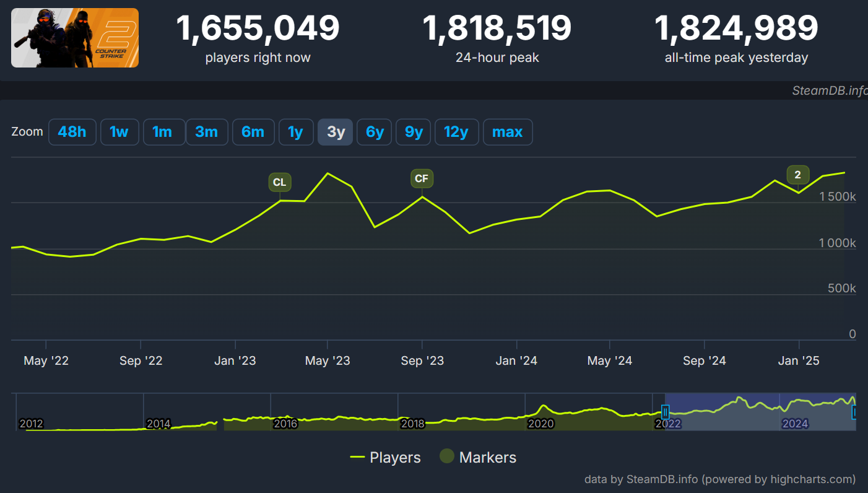This screenshot has height=493, width=868.
Task: Click the May '23 player count peak on the chart
Action: (x=328, y=173)
